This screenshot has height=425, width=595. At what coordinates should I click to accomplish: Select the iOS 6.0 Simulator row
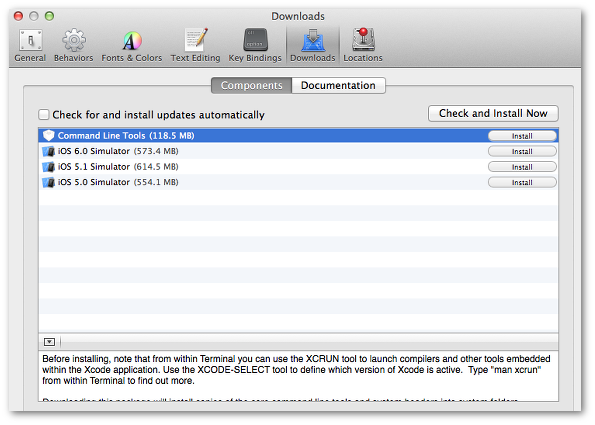[298, 151]
